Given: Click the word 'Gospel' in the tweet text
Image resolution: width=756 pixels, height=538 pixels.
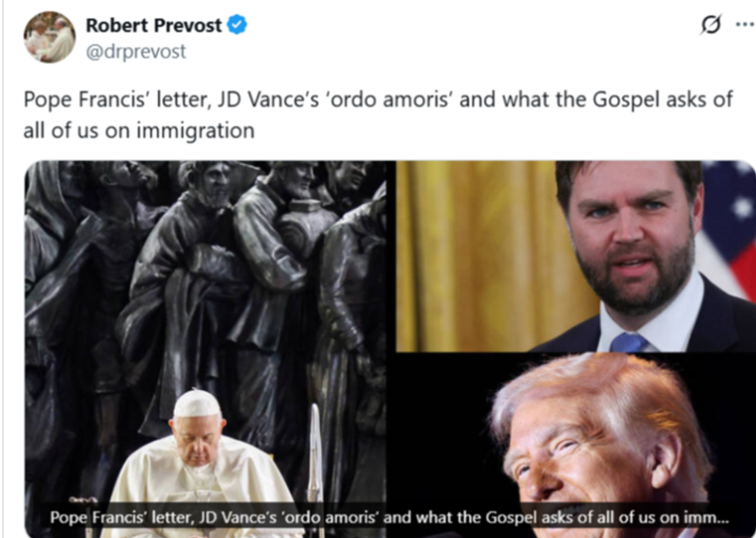Looking at the screenshot, I should pos(626,100).
